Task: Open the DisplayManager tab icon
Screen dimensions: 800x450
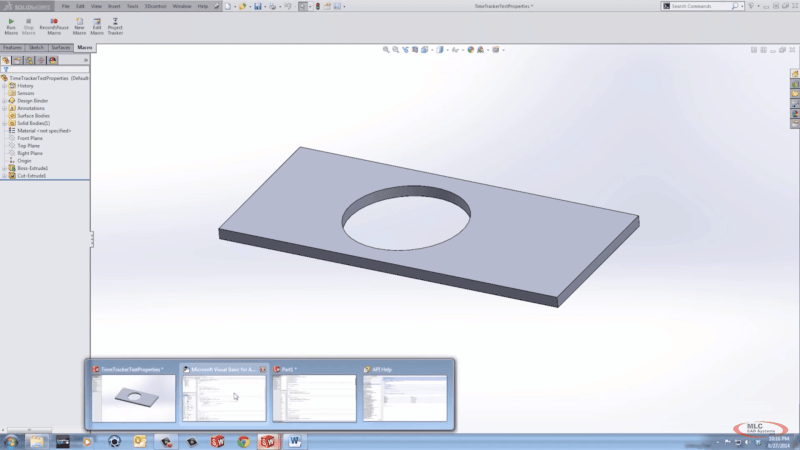Action: click(53, 60)
